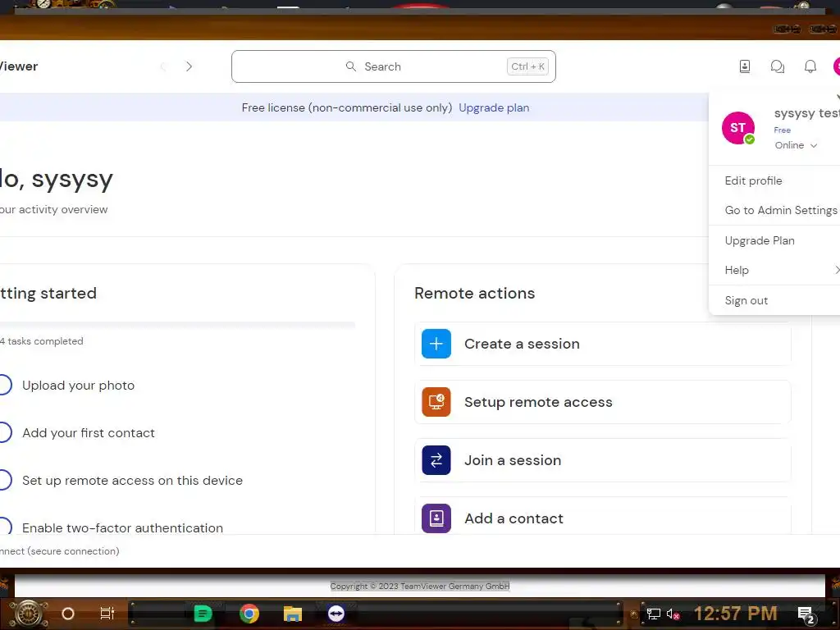
Task: Click the Copyright 2023 TeamViewer text
Action: (x=419, y=586)
